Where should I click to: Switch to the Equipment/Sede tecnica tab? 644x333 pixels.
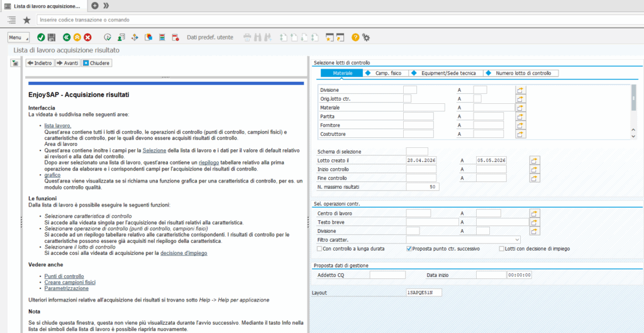447,73
